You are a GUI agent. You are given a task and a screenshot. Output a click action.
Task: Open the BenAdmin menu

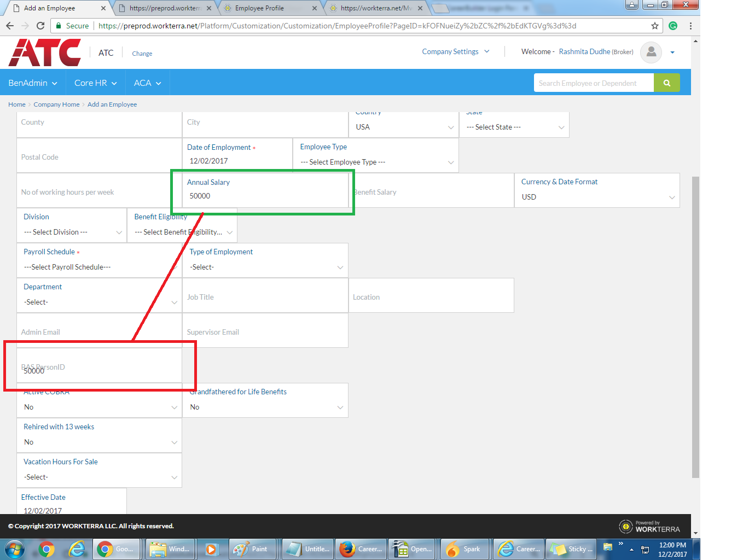coord(33,83)
